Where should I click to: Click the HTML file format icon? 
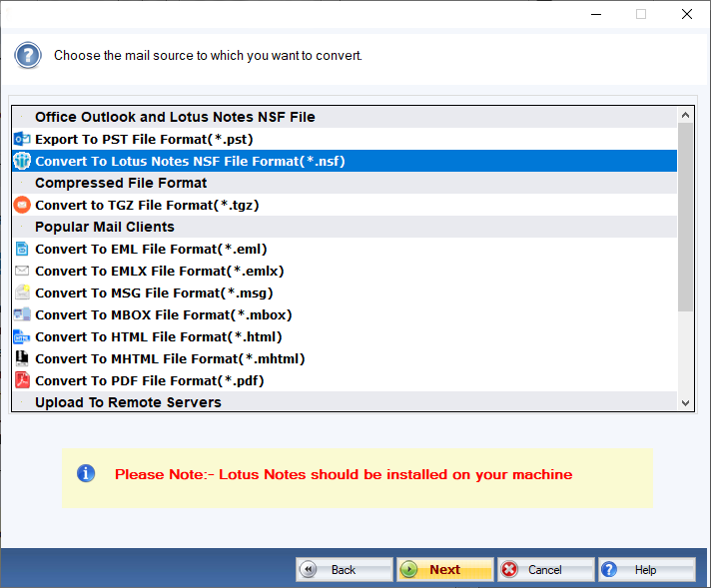pos(22,336)
